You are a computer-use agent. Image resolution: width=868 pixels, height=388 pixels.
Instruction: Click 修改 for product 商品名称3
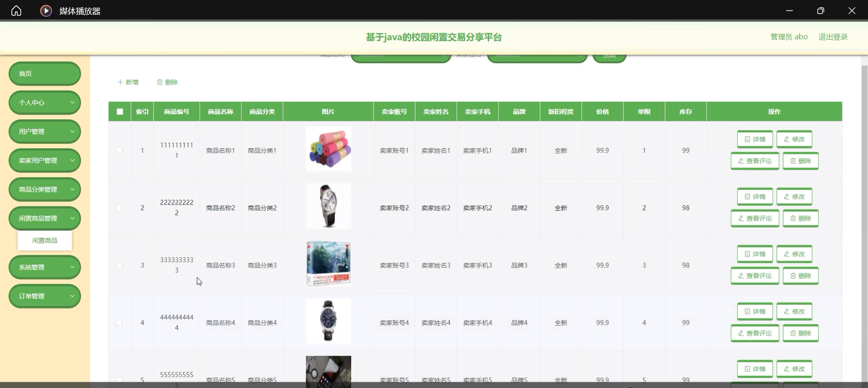794,254
